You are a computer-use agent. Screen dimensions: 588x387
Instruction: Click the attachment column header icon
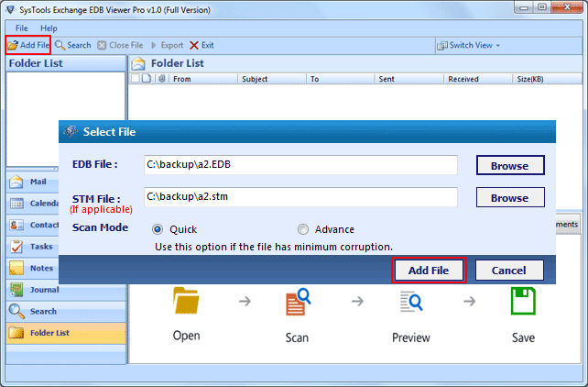point(162,79)
